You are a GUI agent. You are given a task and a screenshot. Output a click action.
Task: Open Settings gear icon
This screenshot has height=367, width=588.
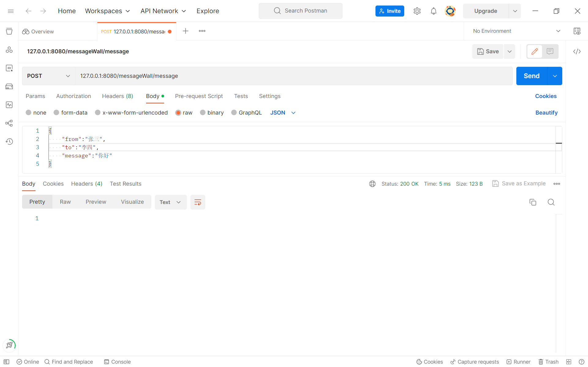pyautogui.click(x=417, y=11)
